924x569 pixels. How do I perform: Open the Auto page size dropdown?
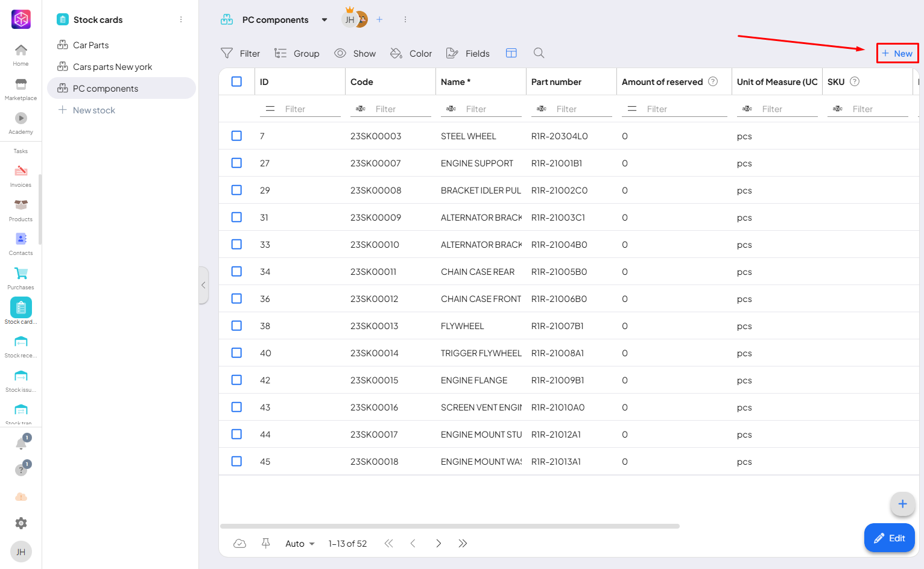pyautogui.click(x=300, y=543)
